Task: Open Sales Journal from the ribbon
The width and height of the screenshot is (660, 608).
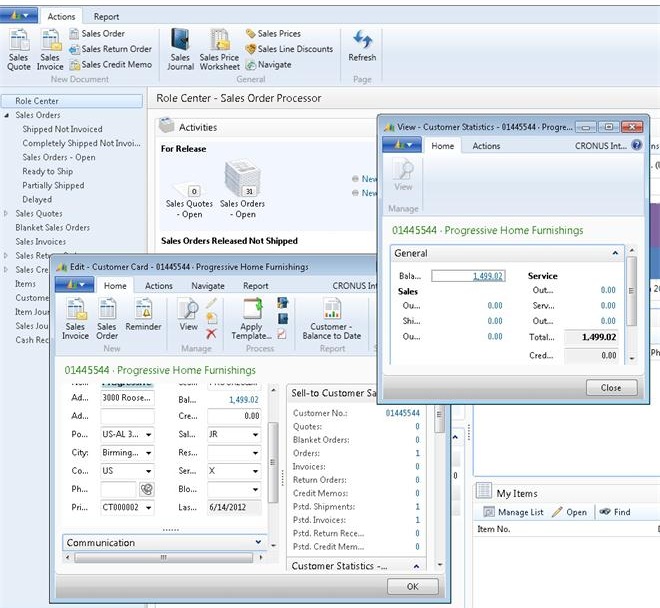Action: coord(180,49)
